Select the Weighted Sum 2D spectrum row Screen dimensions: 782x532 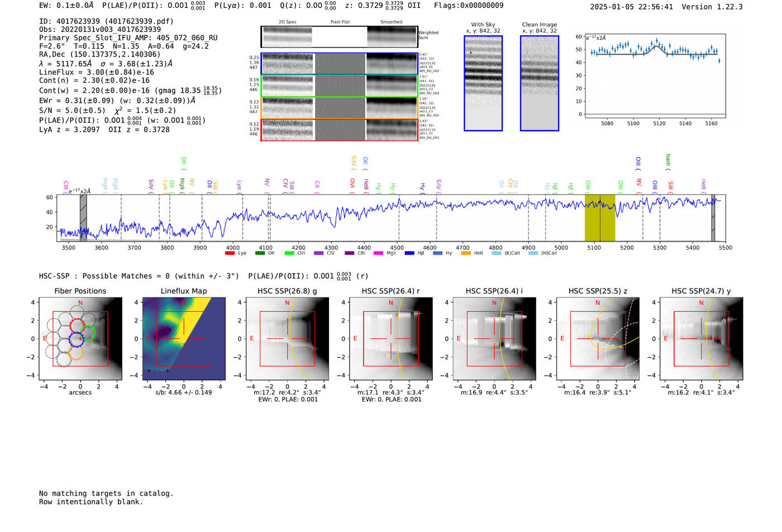[x=339, y=37]
